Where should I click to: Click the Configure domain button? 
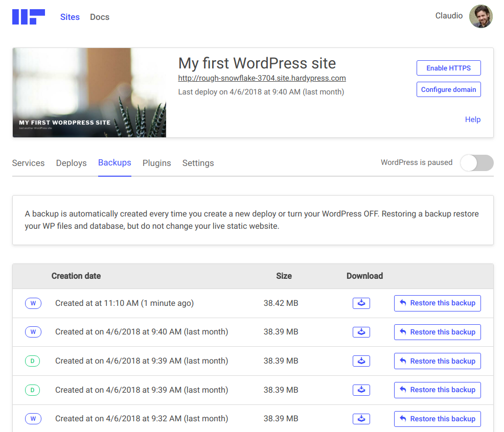pos(448,89)
